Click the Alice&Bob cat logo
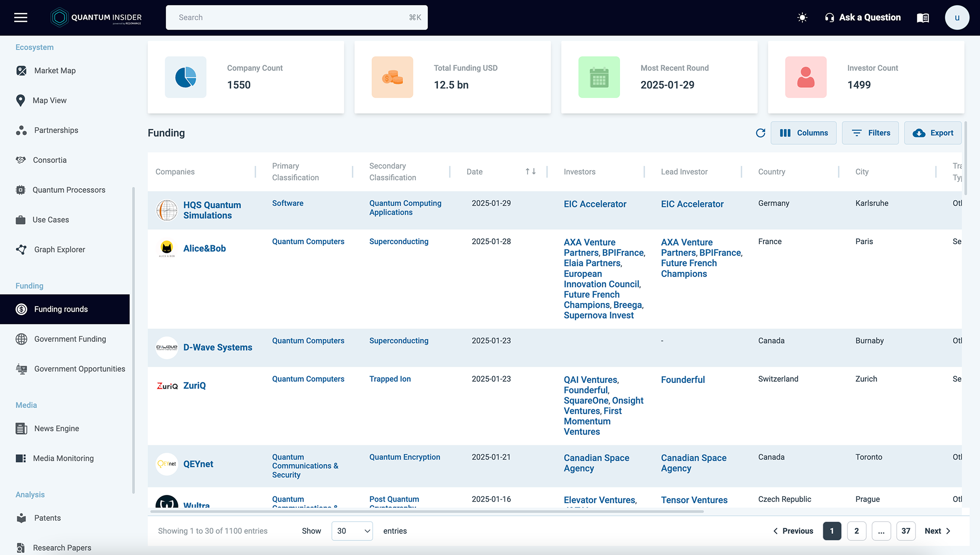 (x=167, y=249)
